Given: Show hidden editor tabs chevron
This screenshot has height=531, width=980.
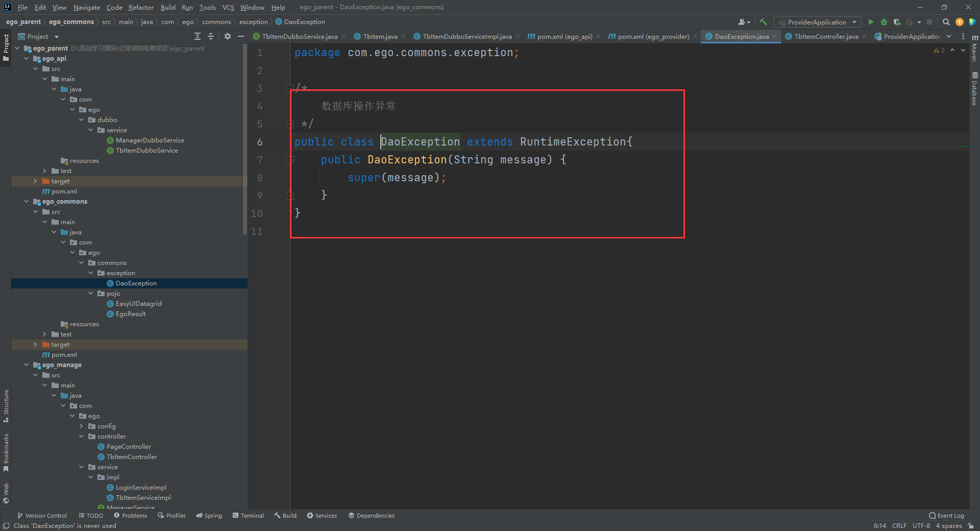Looking at the screenshot, I should pyautogui.click(x=949, y=36).
